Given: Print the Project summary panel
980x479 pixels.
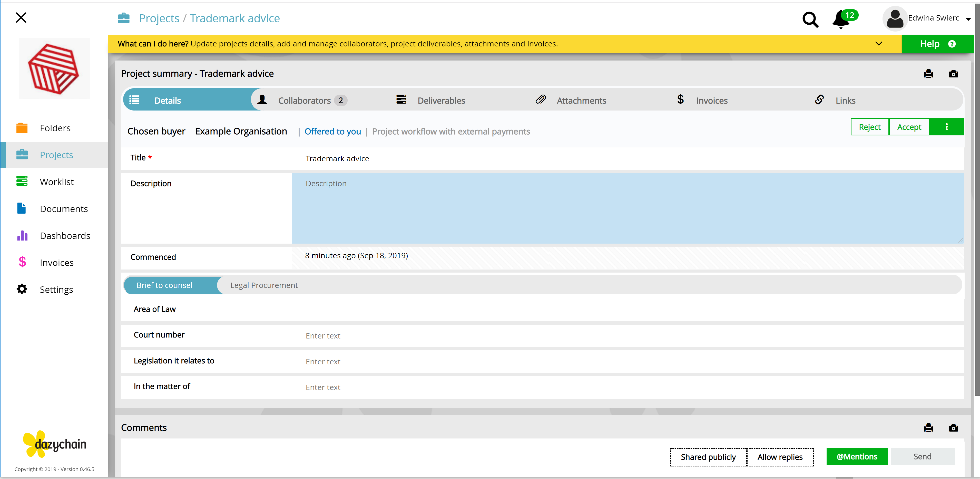Looking at the screenshot, I should [x=928, y=74].
